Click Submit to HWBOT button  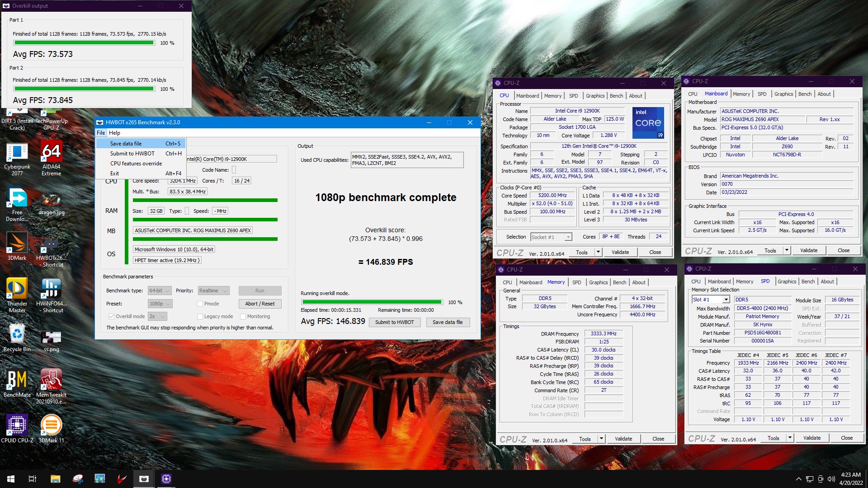coord(395,322)
